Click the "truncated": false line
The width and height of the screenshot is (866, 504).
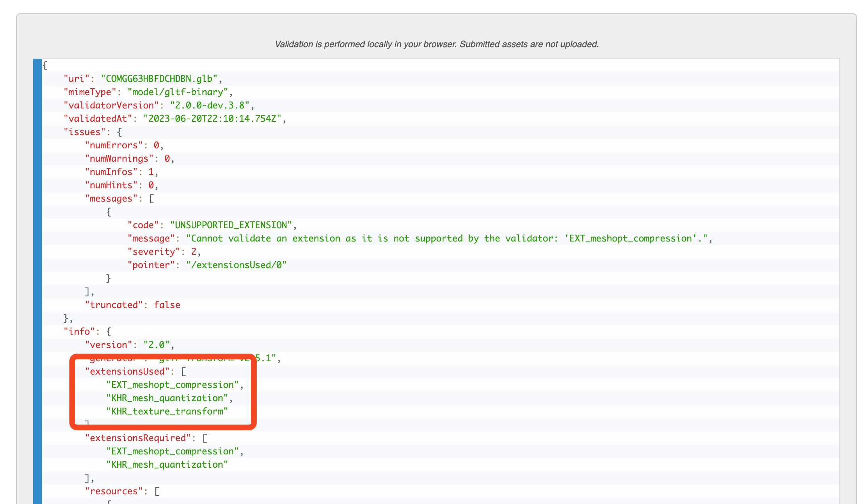pos(132,305)
